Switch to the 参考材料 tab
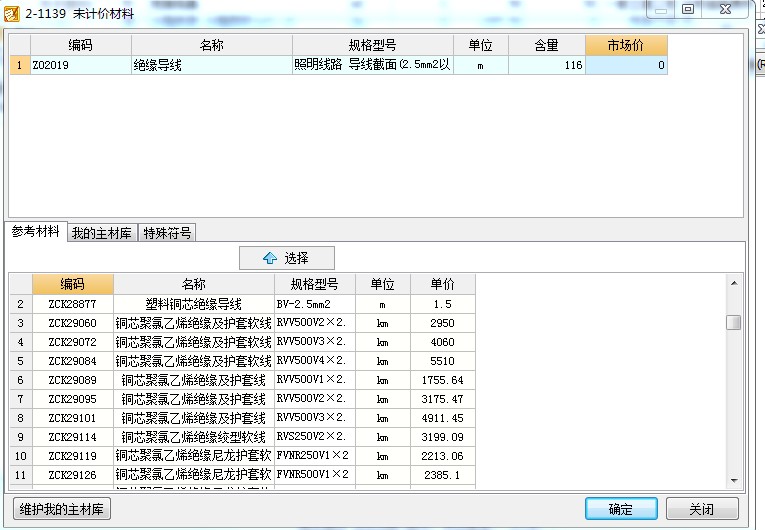Screen dimensions: 765x530 tap(36, 231)
